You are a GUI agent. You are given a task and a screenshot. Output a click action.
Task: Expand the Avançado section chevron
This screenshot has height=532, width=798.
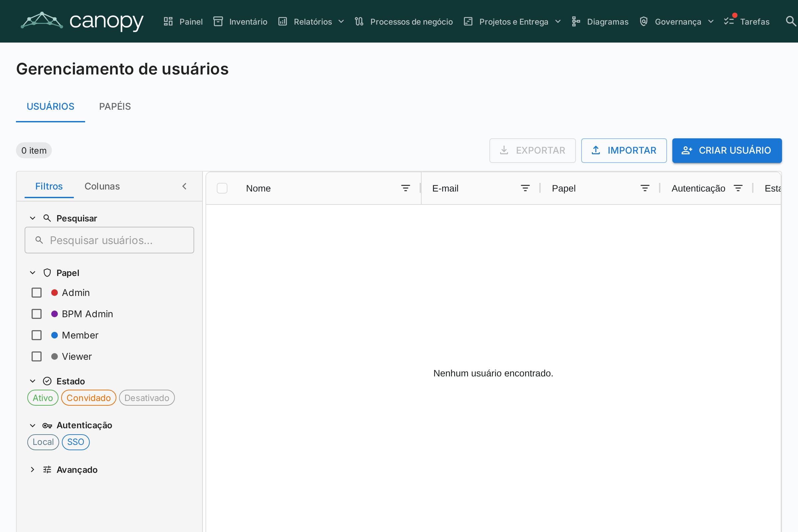33,469
